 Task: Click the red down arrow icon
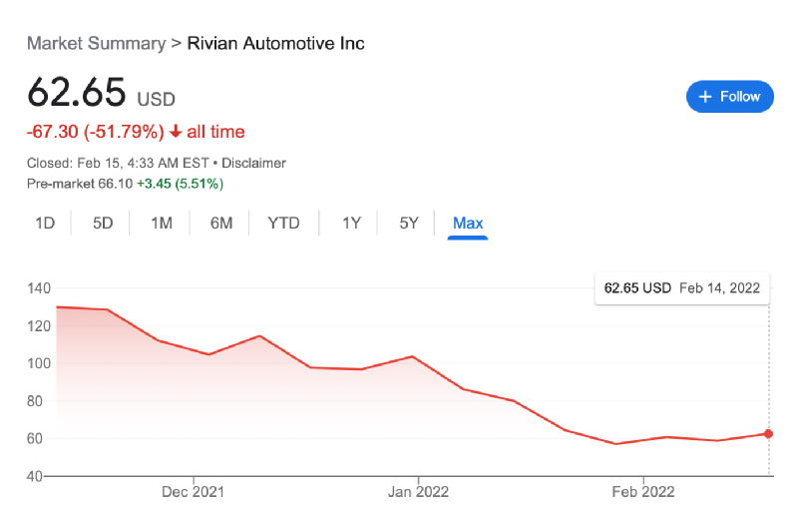tap(176, 132)
